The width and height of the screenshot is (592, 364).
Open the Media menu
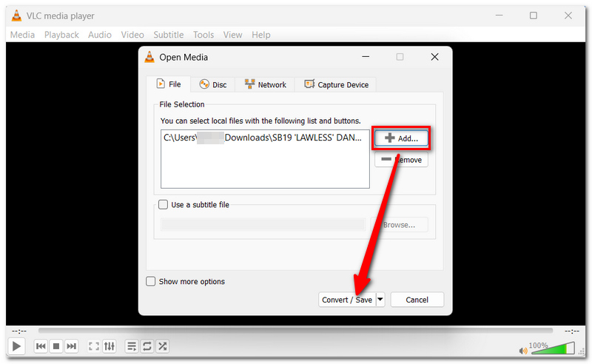click(22, 35)
